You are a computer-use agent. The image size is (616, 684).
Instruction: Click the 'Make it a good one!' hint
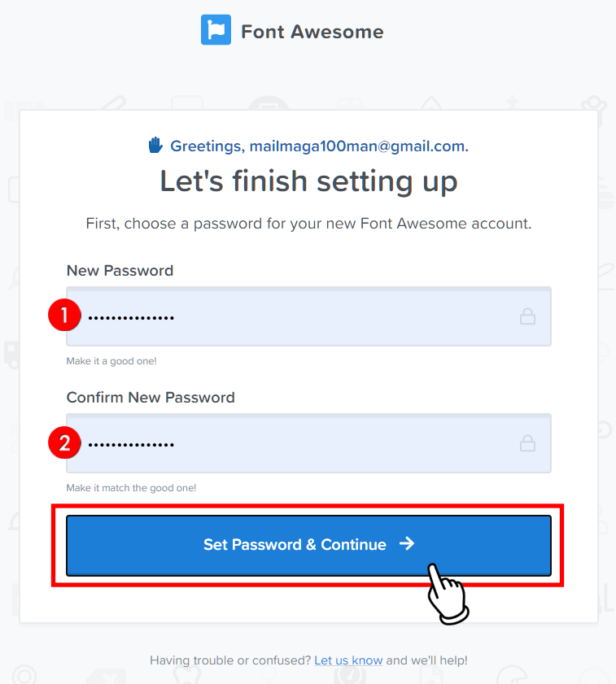[111, 361]
